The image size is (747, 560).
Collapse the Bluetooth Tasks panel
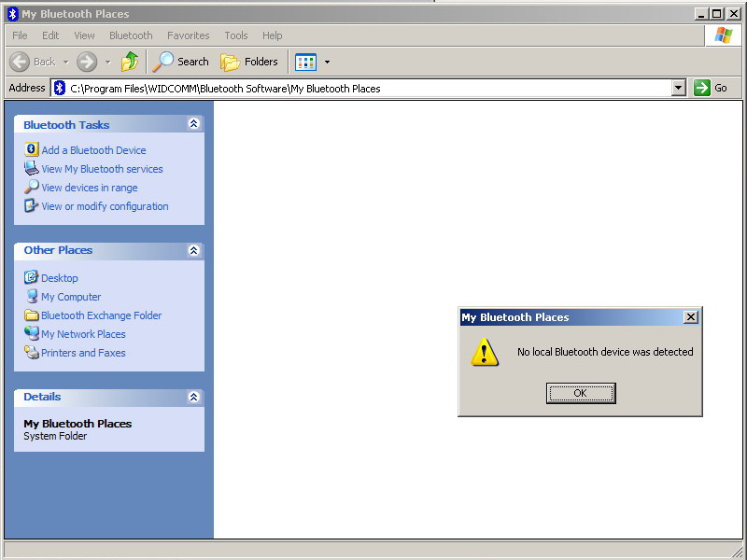pyautogui.click(x=193, y=124)
